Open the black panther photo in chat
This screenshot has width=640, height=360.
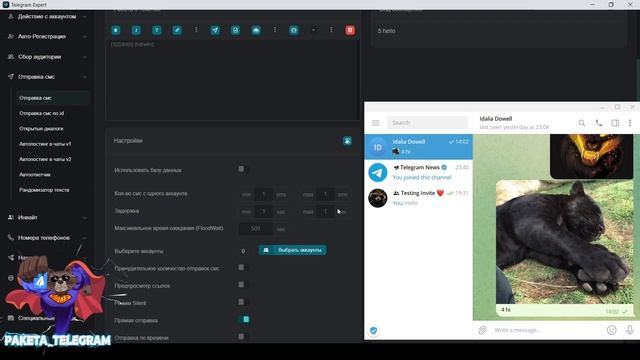564,242
